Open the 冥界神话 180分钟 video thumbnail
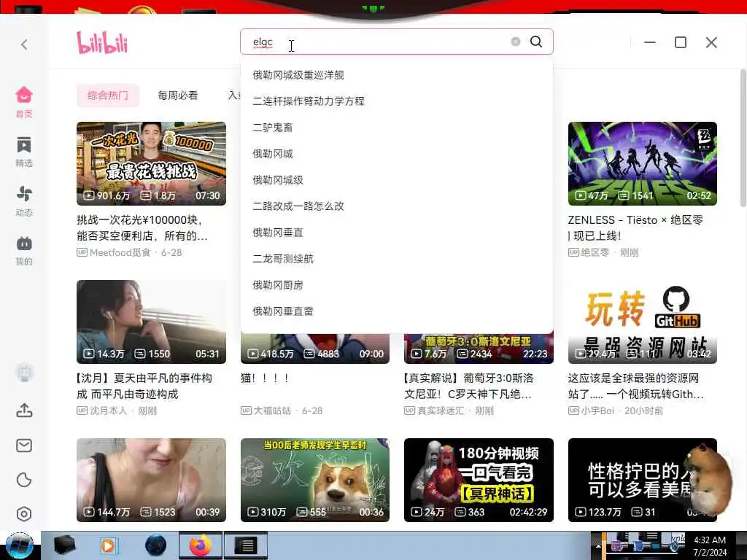This screenshot has width=747, height=560. tap(479, 480)
